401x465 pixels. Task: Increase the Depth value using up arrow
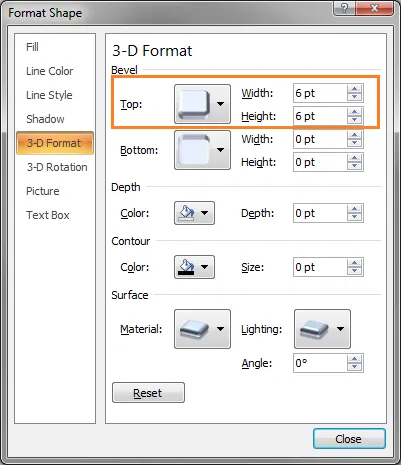354,209
